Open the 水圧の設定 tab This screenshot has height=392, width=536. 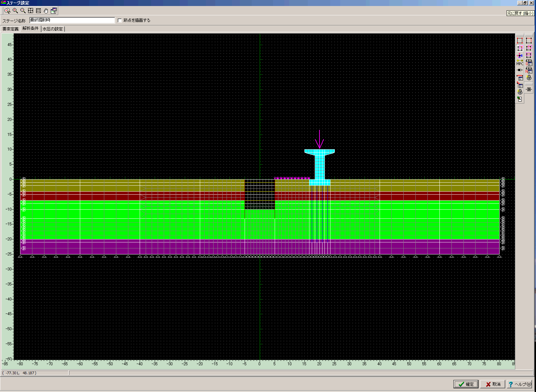tap(52, 29)
